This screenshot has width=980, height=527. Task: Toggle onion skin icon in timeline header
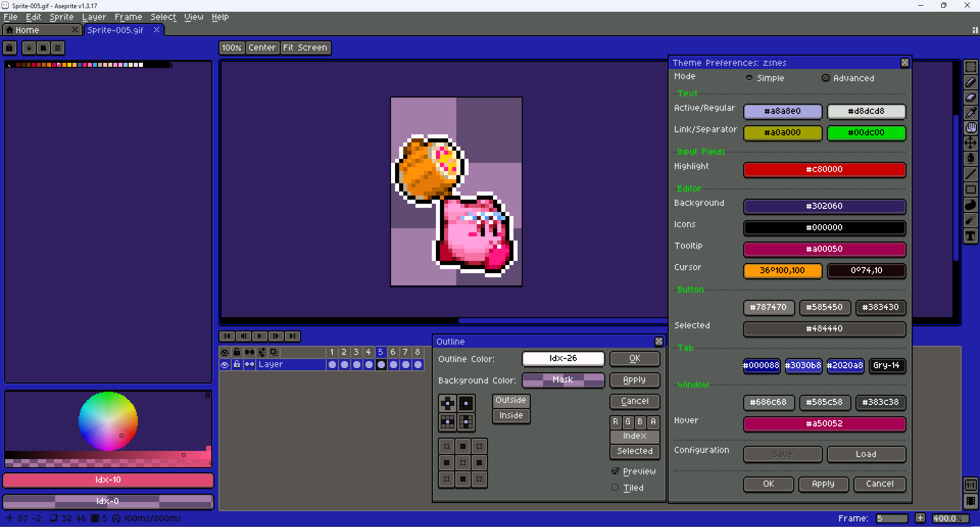[274, 352]
